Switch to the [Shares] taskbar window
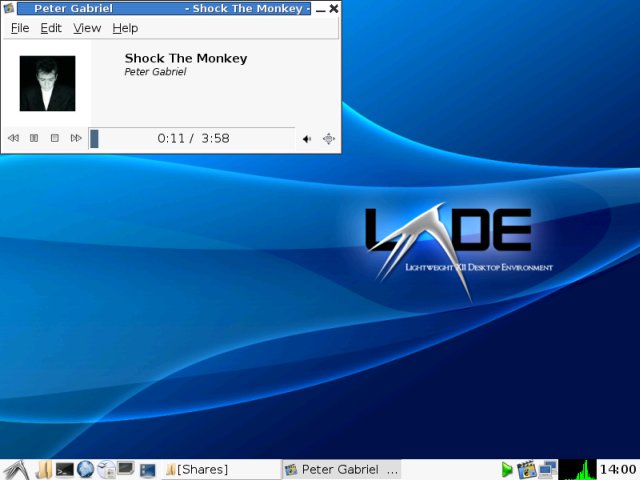Screen dimensions: 640x480 point(221,470)
